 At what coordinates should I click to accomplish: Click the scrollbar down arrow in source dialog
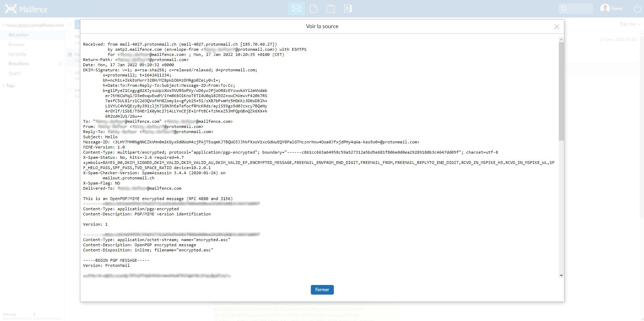[x=561, y=275]
